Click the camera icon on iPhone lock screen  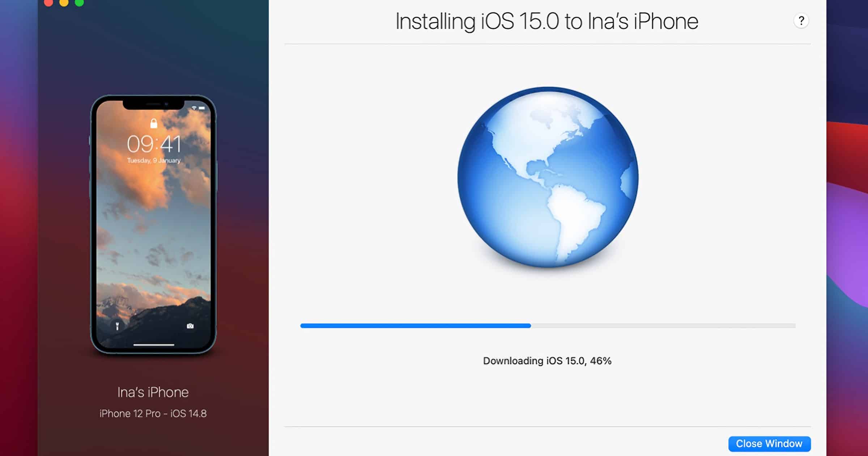(x=190, y=326)
